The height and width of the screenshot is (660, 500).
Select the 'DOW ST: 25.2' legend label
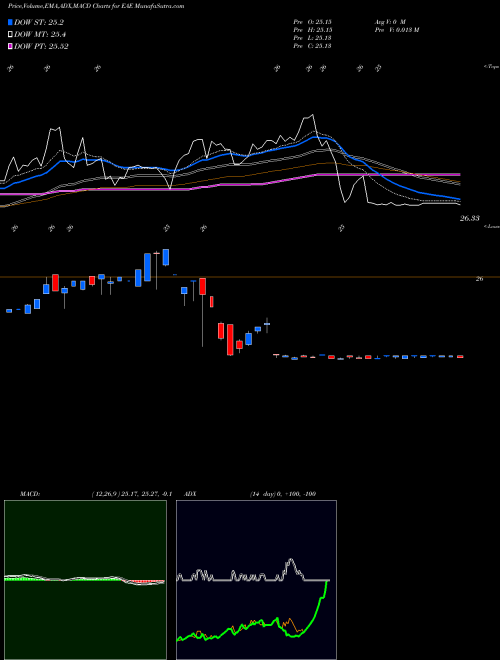pos(39,22)
